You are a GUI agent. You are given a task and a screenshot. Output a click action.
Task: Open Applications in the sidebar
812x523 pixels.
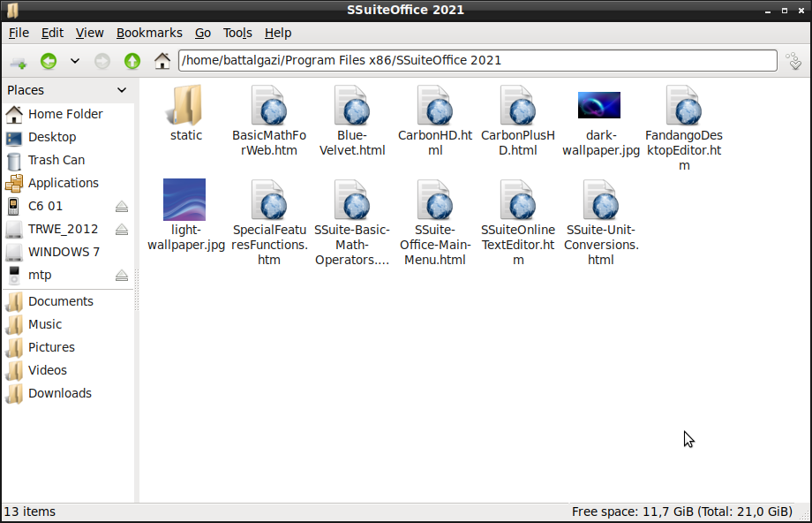pyautogui.click(x=67, y=183)
